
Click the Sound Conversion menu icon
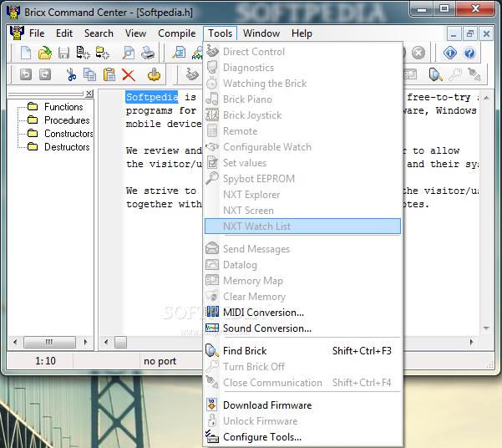212,328
